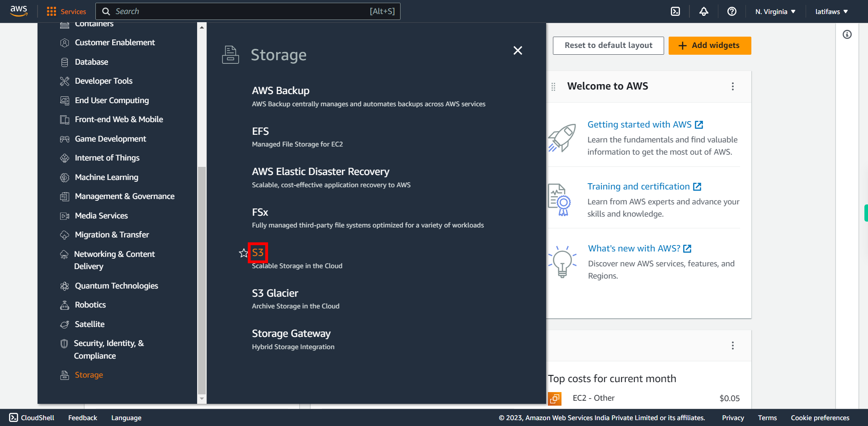Image resolution: width=868 pixels, height=426 pixels.
Task: Close the Storage services panel
Action: (518, 50)
